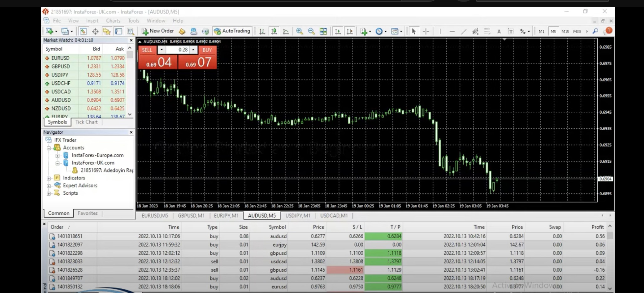Switch chart to Bar Chart mode
This screenshot has height=293, width=644.
coord(262,31)
